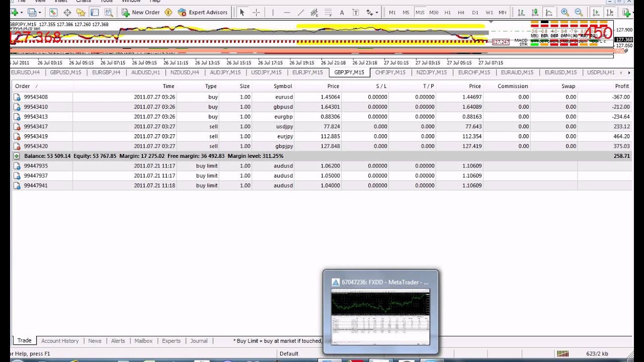The height and width of the screenshot is (362, 644).
Task: Select the Text Label tool
Action: (x=355, y=12)
